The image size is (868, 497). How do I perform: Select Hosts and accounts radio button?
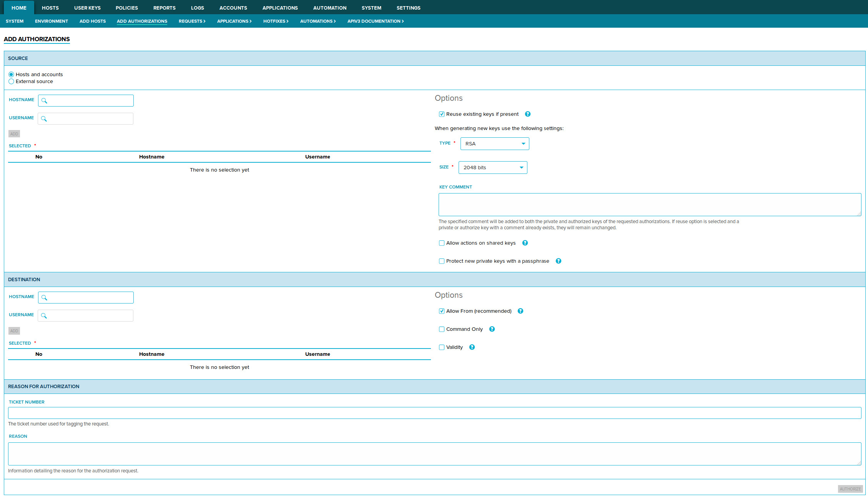point(11,74)
